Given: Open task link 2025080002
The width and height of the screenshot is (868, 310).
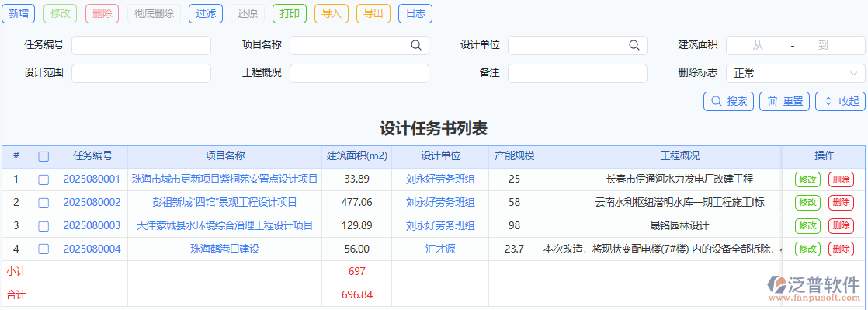Looking at the screenshot, I should 92,203.
